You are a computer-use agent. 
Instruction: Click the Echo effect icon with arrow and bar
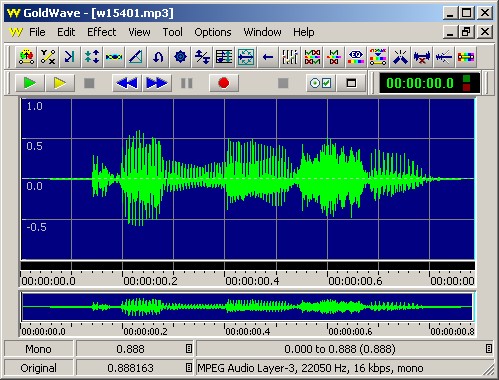click(x=70, y=57)
